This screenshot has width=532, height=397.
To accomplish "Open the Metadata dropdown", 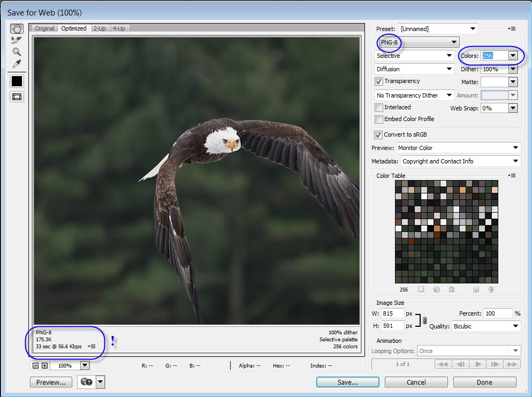I will click(x=460, y=161).
